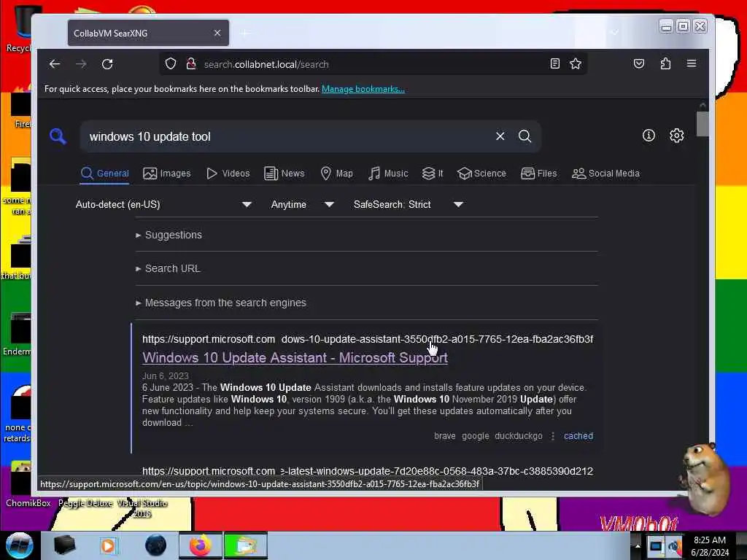The image size is (747, 560).
Task: Open the dark globe taskbar icon
Action: pos(155,545)
